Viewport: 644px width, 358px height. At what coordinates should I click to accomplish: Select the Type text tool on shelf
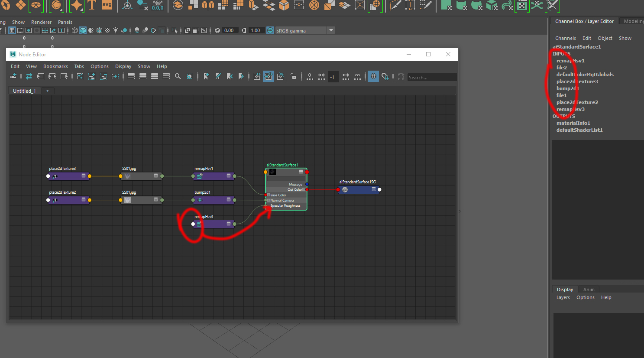point(92,5)
